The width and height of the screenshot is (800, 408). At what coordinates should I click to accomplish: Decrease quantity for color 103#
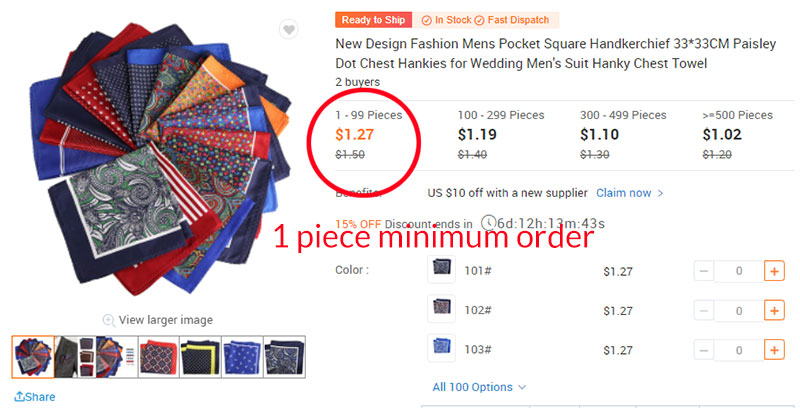coord(704,350)
